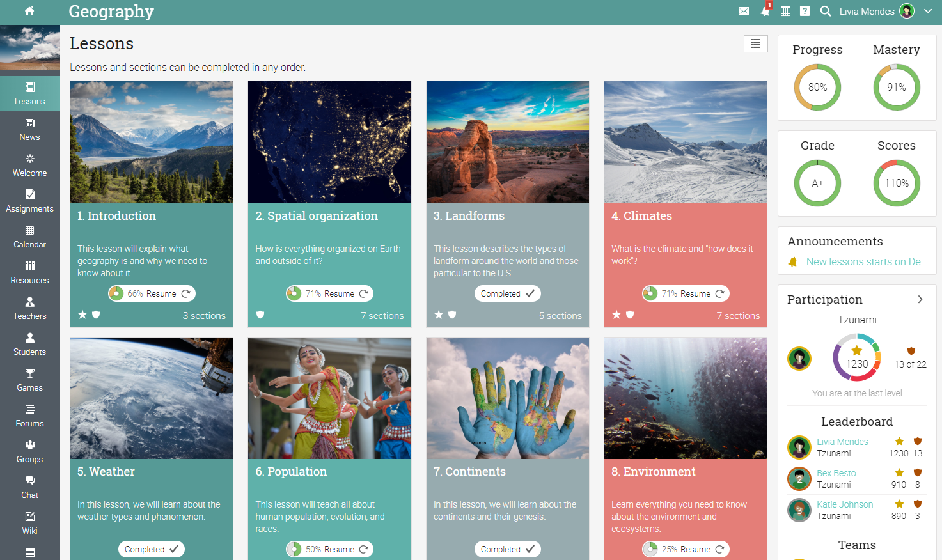The height and width of the screenshot is (560, 942).
Task: Click Bex Besto on the Leaderboard
Action: pos(836,473)
